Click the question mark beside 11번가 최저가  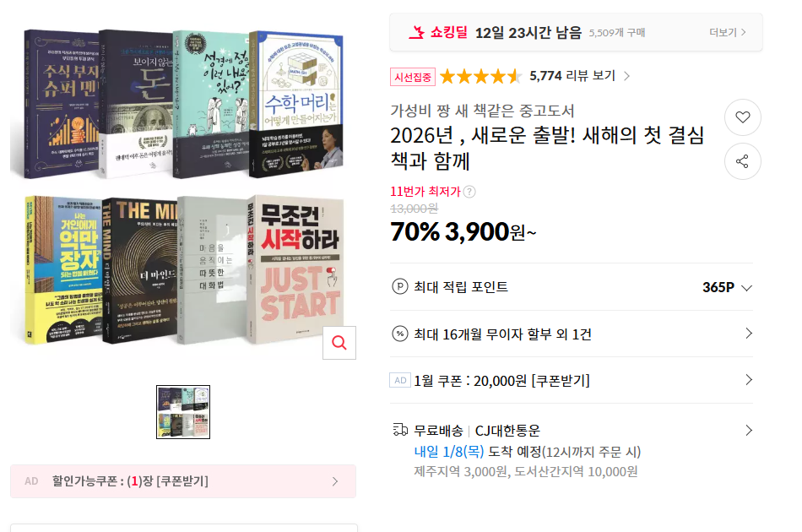pyautogui.click(x=469, y=192)
